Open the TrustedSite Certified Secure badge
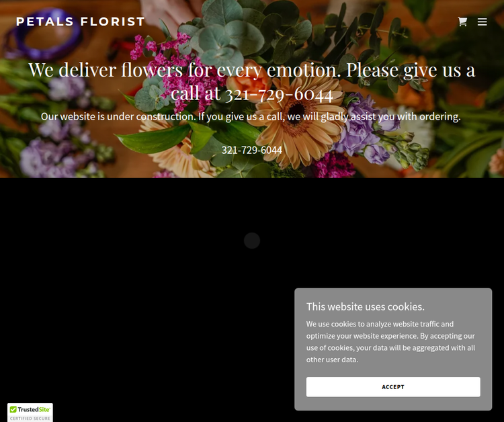Image resolution: width=504 pixels, height=422 pixels. pos(30,413)
